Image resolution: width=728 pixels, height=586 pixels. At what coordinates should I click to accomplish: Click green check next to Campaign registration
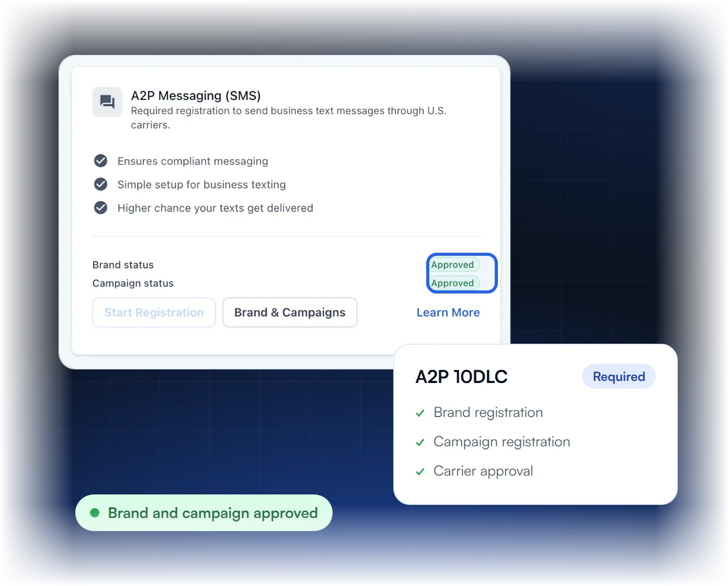tap(420, 442)
